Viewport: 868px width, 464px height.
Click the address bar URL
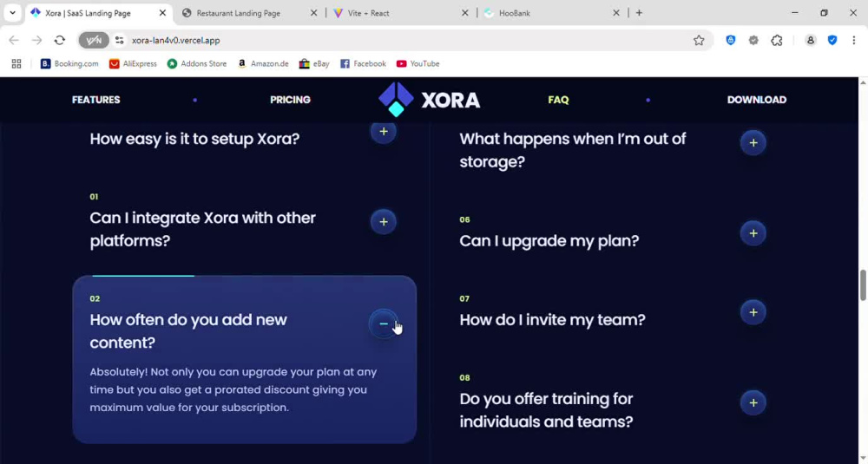click(175, 41)
